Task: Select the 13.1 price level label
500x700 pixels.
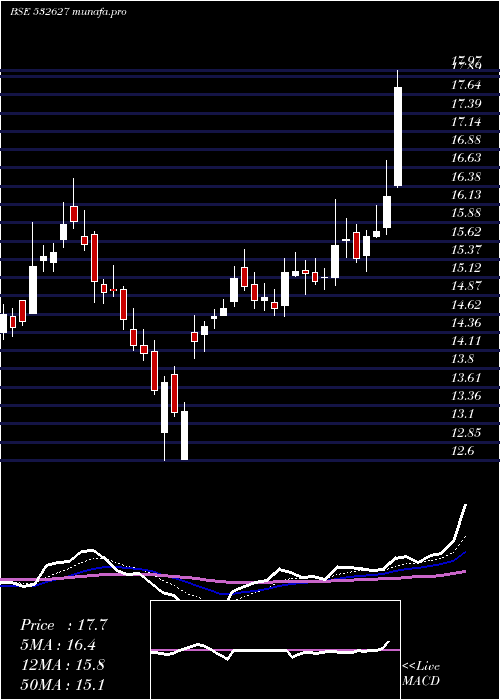Action: click(462, 414)
